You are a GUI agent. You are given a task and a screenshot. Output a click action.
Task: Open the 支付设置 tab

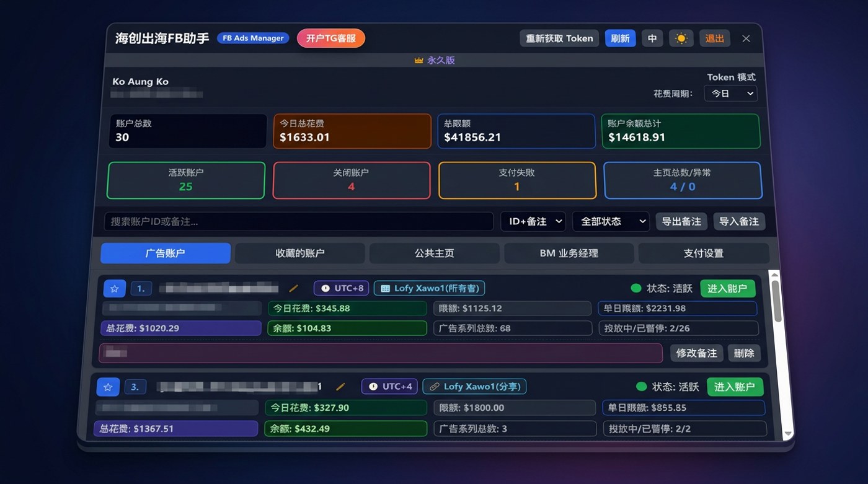(x=703, y=253)
